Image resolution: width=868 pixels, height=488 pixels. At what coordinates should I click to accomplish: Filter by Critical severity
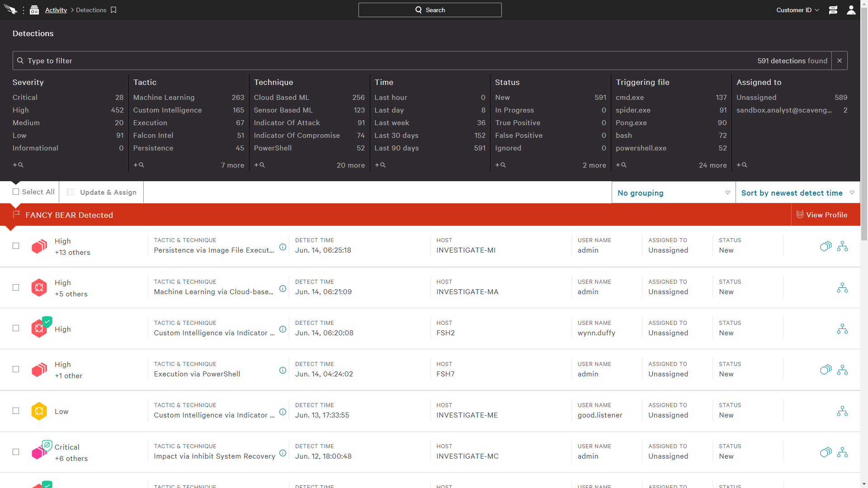pyautogui.click(x=68, y=98)
